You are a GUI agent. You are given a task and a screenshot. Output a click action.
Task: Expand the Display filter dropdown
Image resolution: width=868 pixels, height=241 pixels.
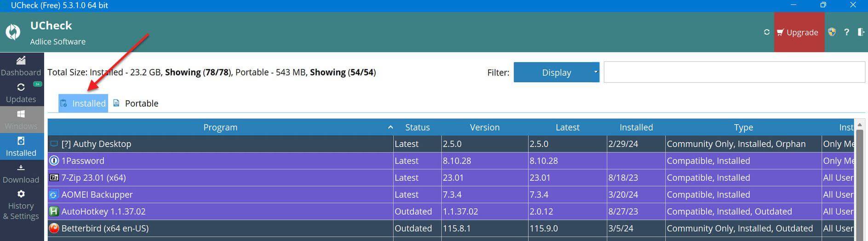pyautogui.click(x=556, y=72)
